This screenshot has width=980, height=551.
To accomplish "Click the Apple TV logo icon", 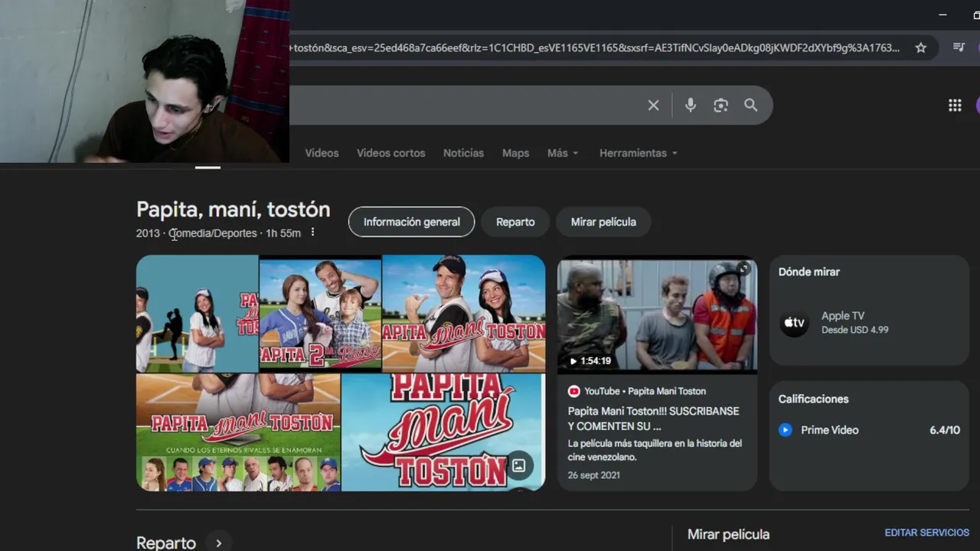I will click(795, 323).
